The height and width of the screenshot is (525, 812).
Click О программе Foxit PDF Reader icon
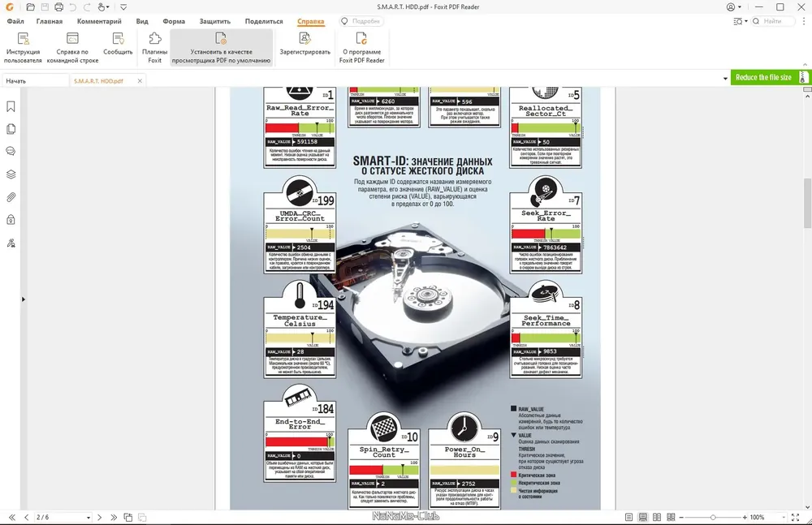(361, 45)
